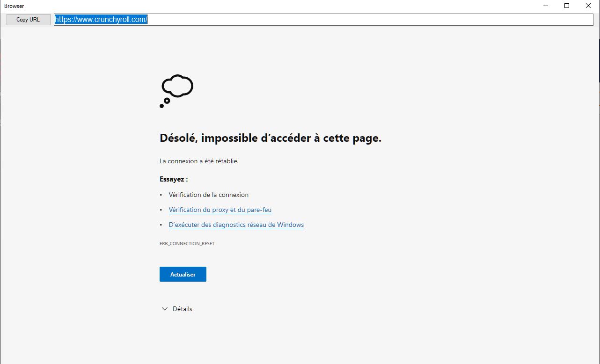Click the bullet before Vérification de la connexion
The width and height of the screenshot is (600, 364).
coord(161,195)
